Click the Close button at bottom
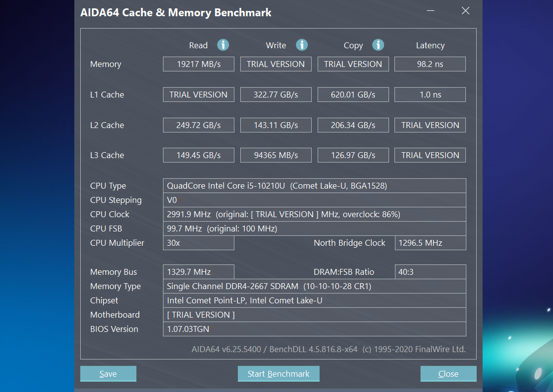553x392 pixels. pyautogui.click(x=448, y=374)
